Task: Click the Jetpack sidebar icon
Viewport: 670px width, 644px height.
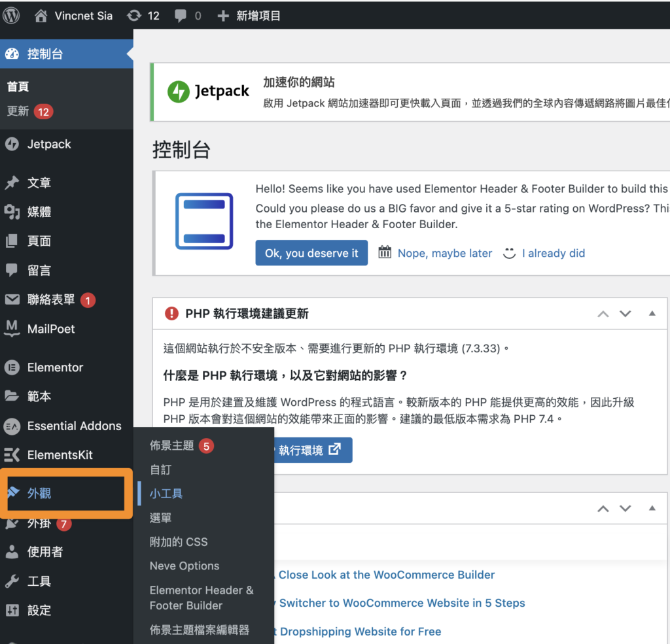Action: pyautogui.click(x=12, y=144)
